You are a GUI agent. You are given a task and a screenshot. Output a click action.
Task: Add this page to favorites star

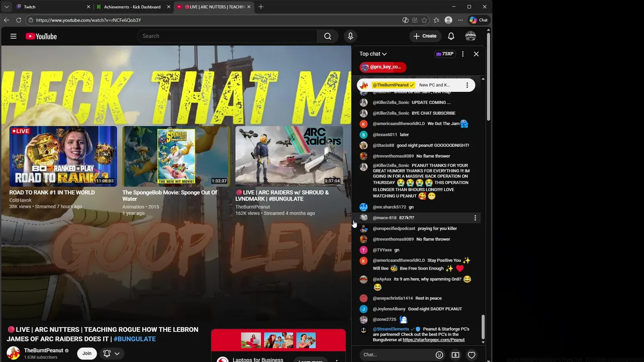(x=425, y=20)
